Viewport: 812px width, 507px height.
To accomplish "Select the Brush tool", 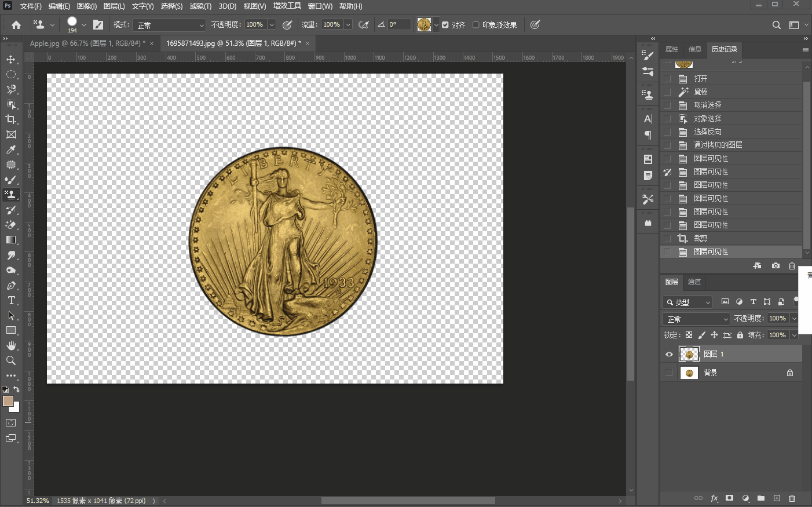I will pos(11,180).
